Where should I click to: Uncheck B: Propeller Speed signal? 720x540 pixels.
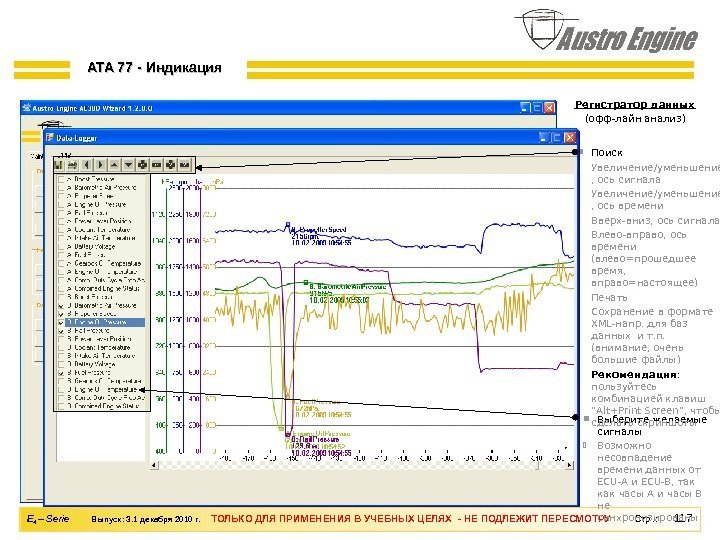click(x=61, y=314)
